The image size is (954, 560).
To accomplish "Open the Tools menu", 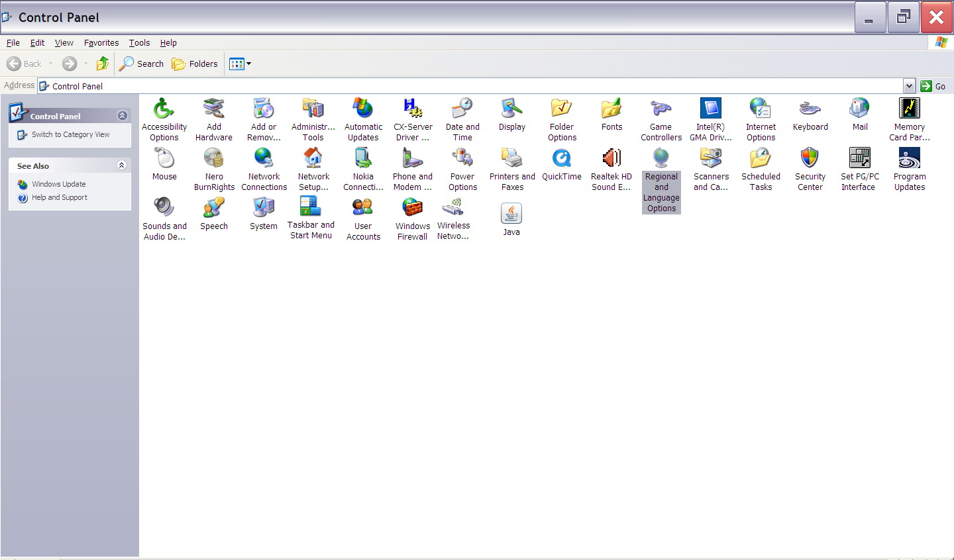I will pos(139,43).
